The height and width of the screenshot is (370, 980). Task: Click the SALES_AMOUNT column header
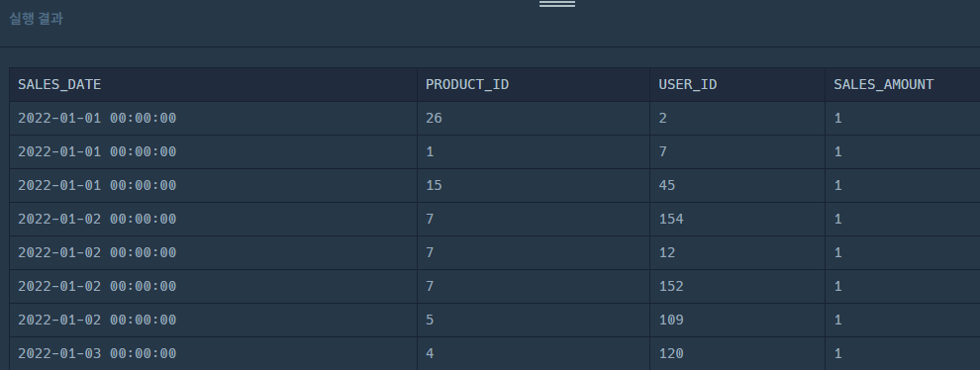click(903, 84)
